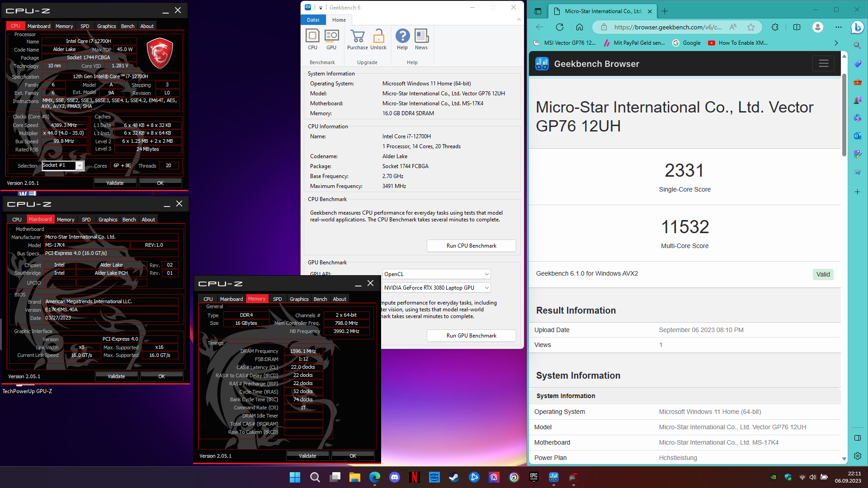Open Edge sidebar search icon
868x488 pixels.
coord(857,46)
